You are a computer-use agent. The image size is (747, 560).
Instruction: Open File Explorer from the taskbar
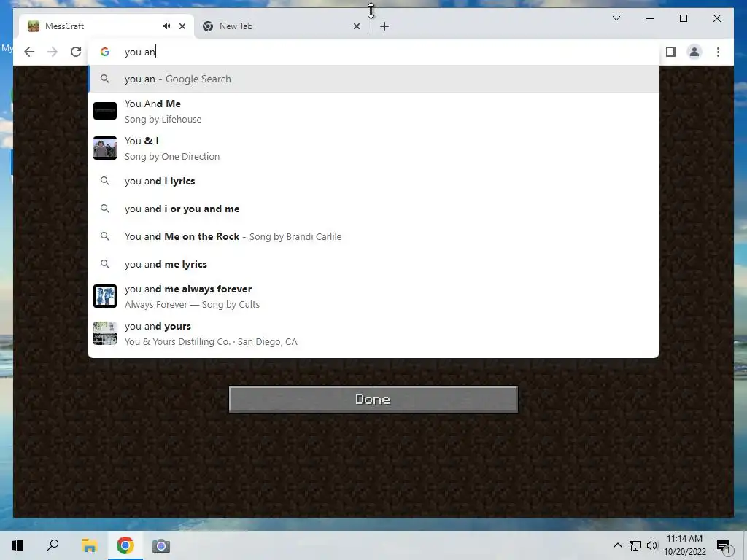tap(89, 545)
